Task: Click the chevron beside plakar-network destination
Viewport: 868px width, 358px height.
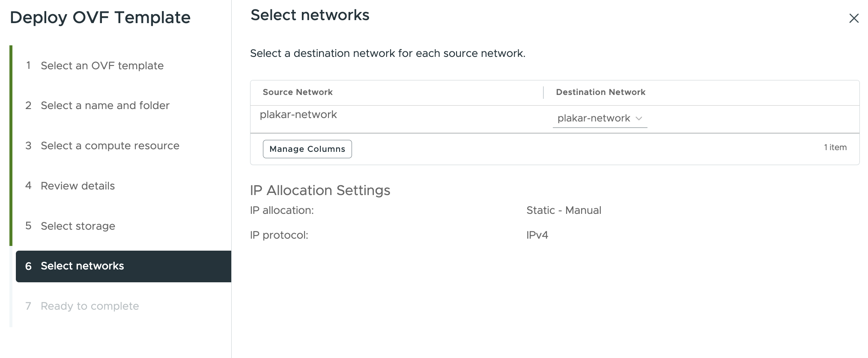Action: 639,118
